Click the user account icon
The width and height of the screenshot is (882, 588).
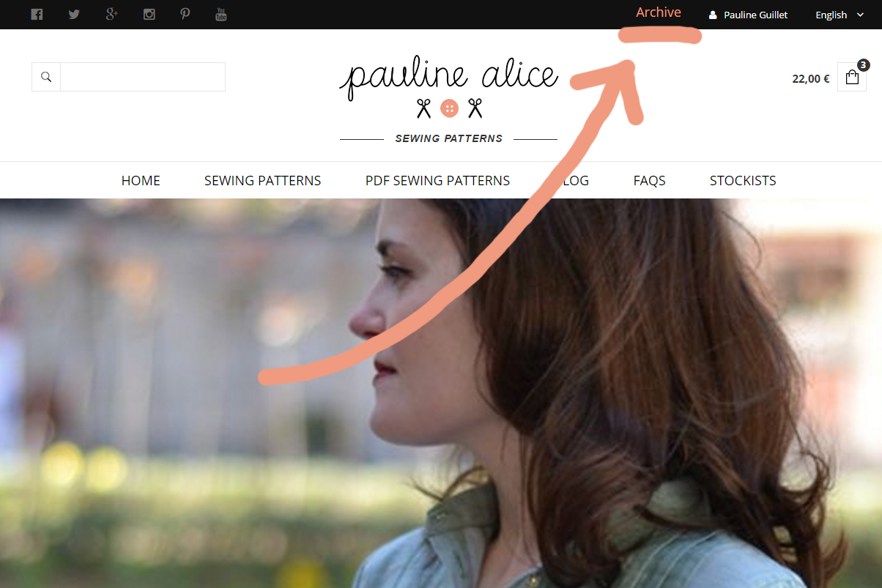pos(713,15)
